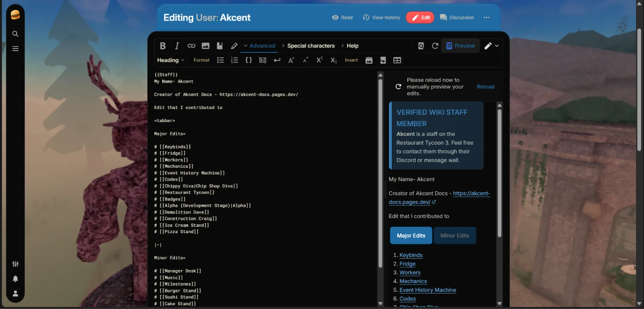Image resolution: width=644 pixels, height=309 pixels.
Task: Collapse the Advanced toolbar section
Action: 259,46
